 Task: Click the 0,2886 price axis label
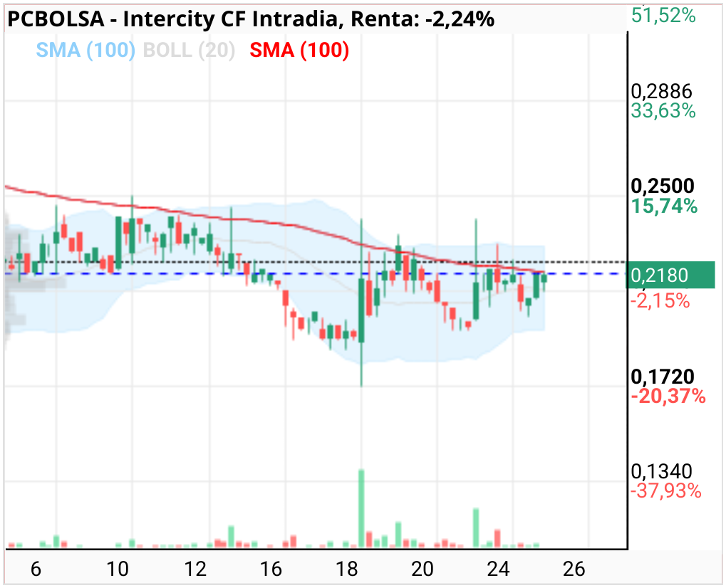tap(661, 92)
